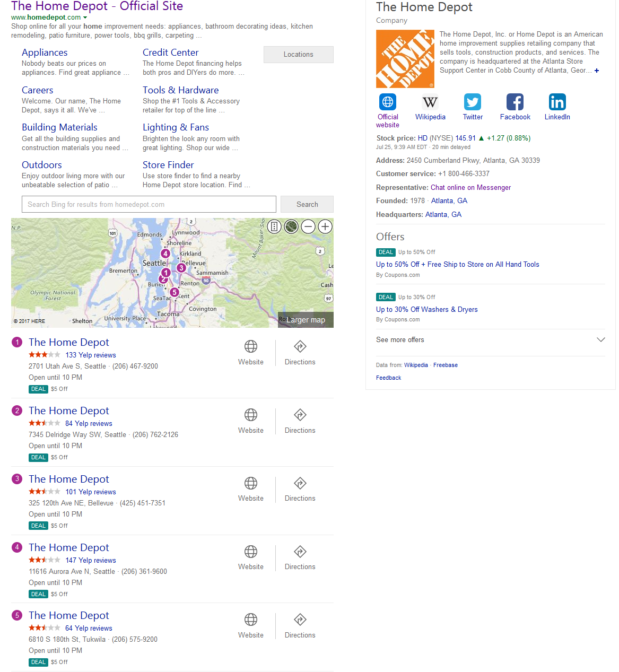Image resolution: width=619 pixels, height=672 pixels.
Task: Open the Facebook profile icon
Action: coord(515,102)
